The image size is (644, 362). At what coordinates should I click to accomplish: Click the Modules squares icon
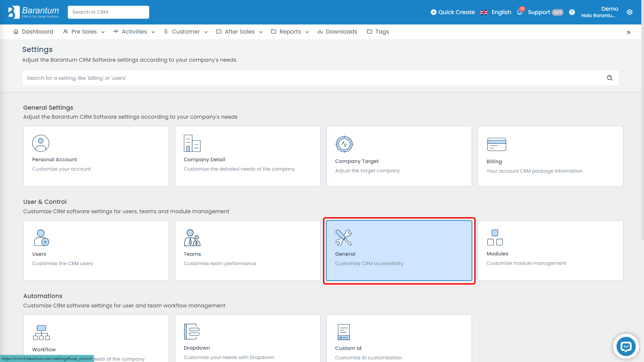(x=495, y=237)
